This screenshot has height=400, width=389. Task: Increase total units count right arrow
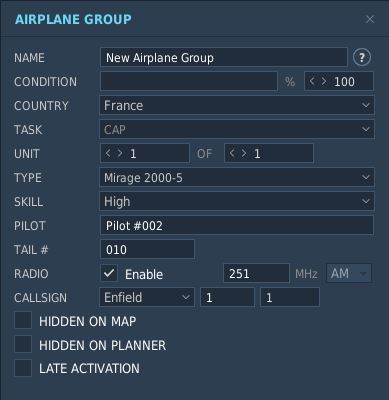pyautogui.click(x=244, y=153)
